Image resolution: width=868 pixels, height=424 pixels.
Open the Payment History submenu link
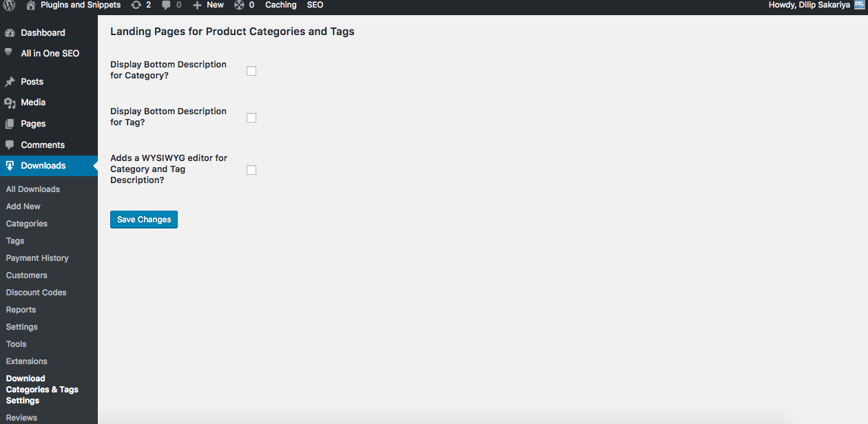(x=37, y=258)
